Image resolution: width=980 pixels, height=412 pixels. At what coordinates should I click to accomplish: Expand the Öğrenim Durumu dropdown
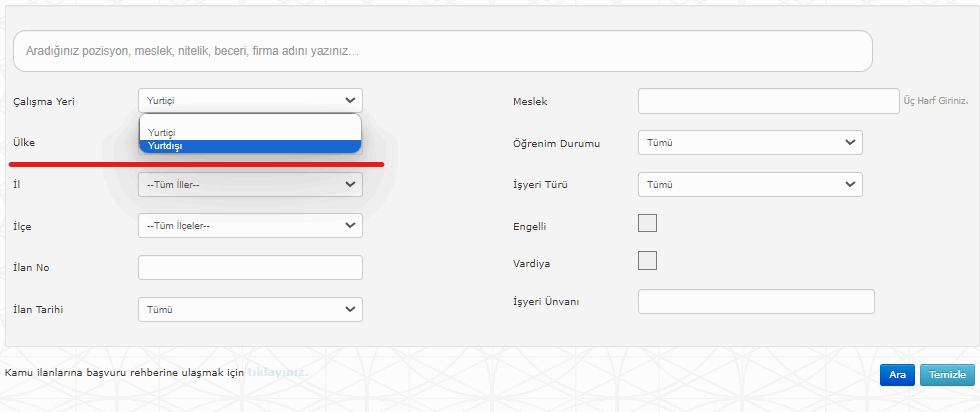[x=749, y=143]
